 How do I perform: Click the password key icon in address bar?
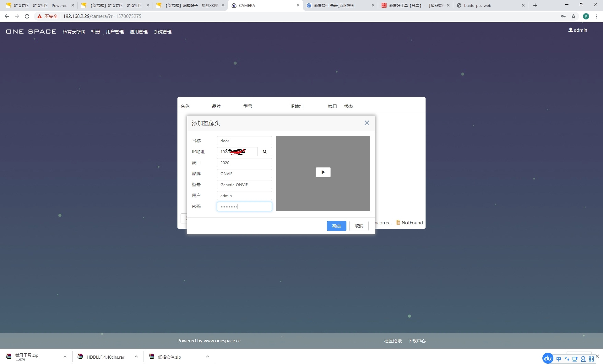coord(563,16)
